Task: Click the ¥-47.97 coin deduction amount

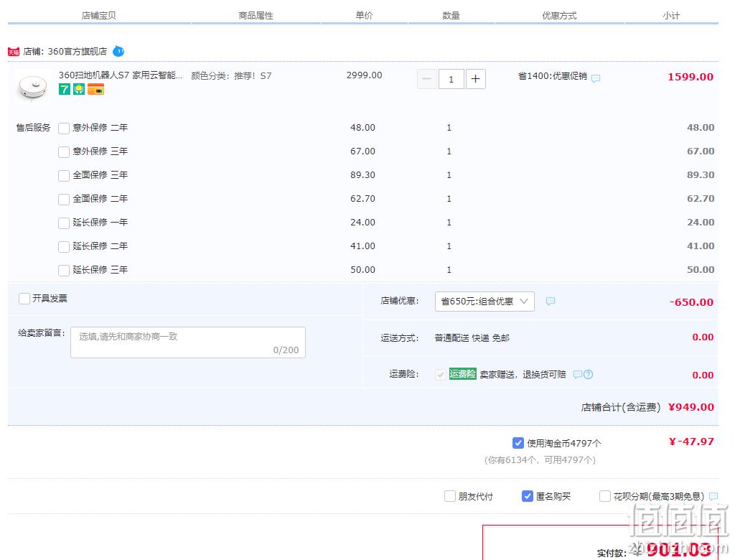Action: (x=691, y=442)
